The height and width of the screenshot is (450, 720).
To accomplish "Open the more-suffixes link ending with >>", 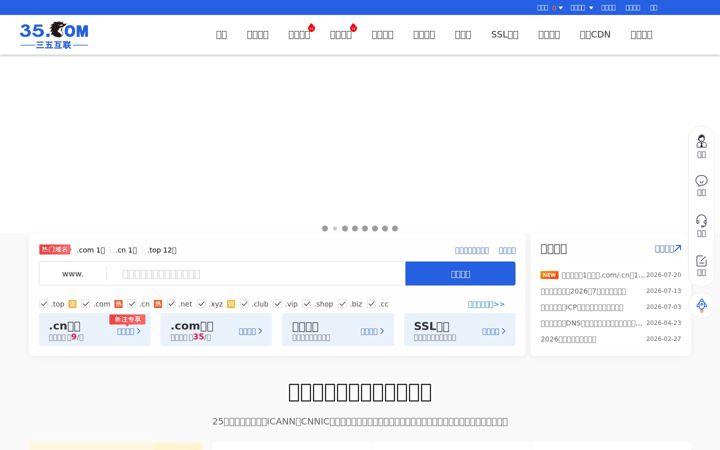I will tap(486, 304).
